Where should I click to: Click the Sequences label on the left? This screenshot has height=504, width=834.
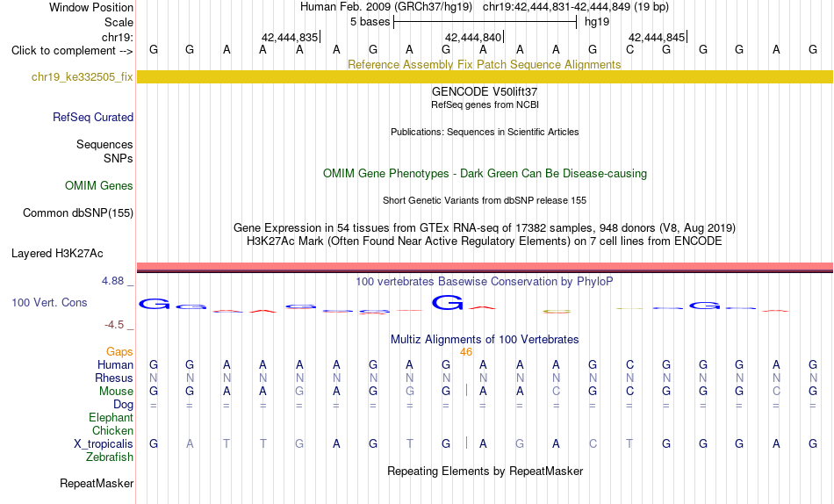click(x=104, y=145)
